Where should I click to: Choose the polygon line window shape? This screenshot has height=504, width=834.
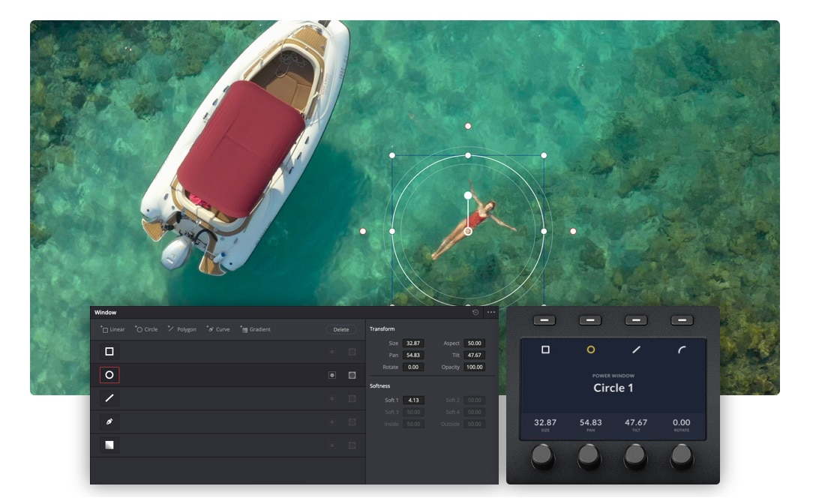[109, 398]
